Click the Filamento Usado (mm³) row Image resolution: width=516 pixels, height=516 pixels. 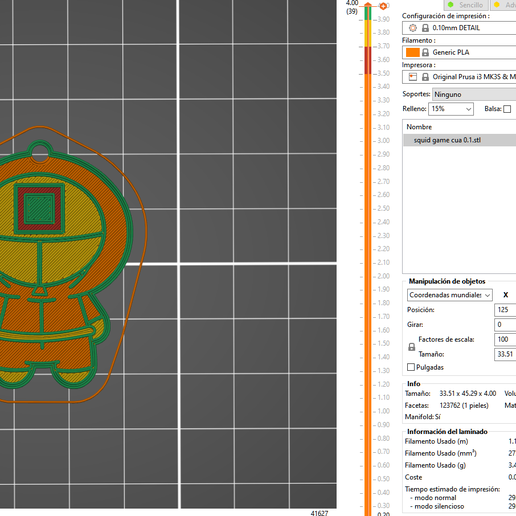pos(460,454)
